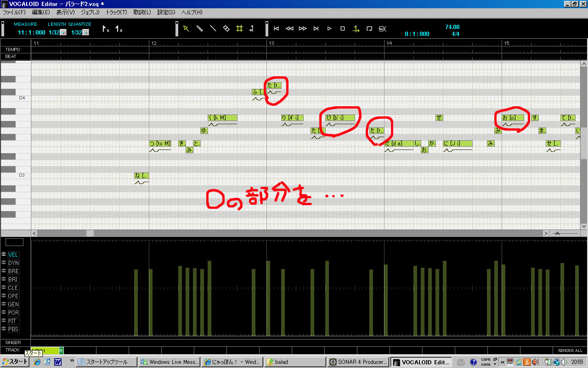
Task: Adjust the horizontal zoom slider
Action: pyautogui.click(x=557, y=233)
